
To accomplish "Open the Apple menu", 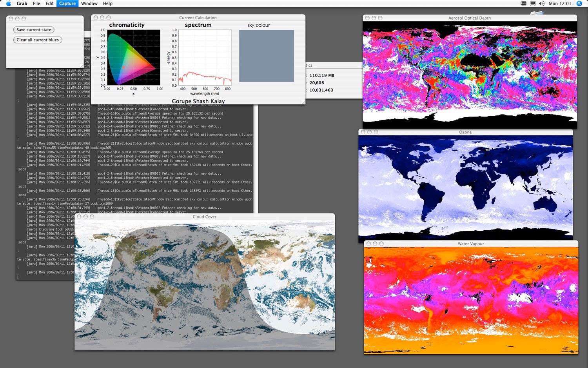I will point(9,4).
